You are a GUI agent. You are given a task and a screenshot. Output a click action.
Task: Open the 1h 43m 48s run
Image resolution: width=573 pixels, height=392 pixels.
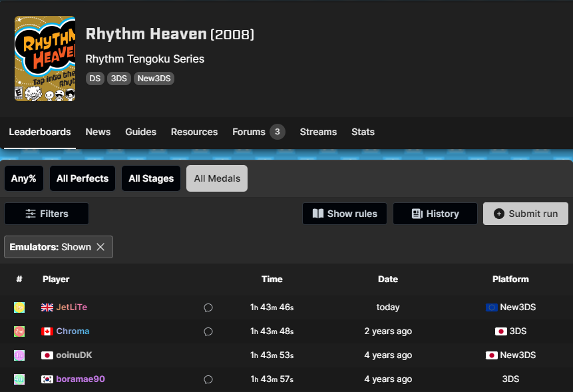(272, 331)
